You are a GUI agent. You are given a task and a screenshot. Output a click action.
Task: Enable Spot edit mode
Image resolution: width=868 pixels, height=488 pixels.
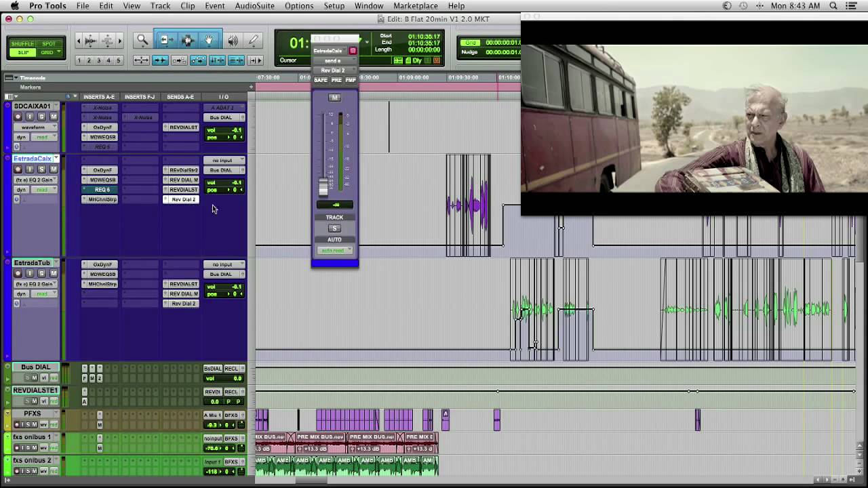click(x=49, y=44)
